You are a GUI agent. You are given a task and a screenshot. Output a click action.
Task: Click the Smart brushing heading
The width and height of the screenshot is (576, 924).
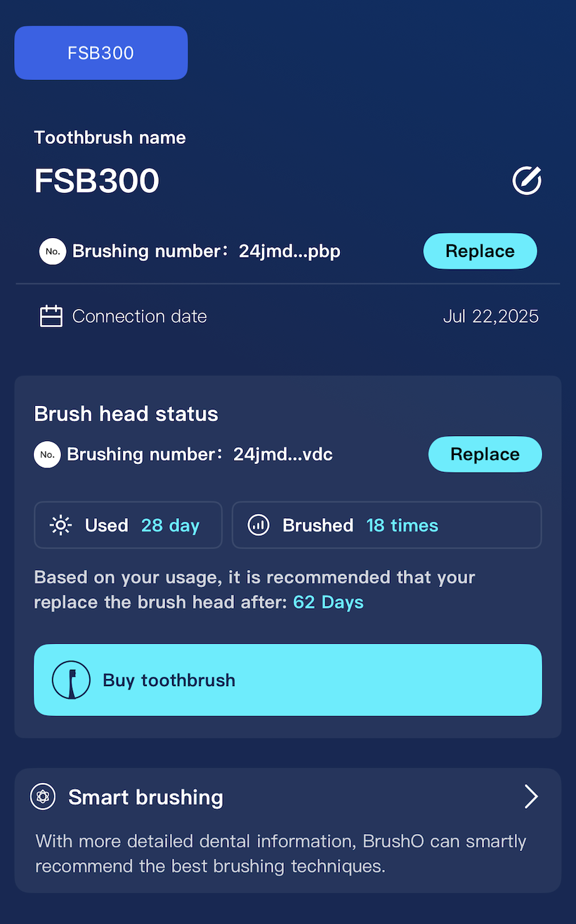point(145,797)
